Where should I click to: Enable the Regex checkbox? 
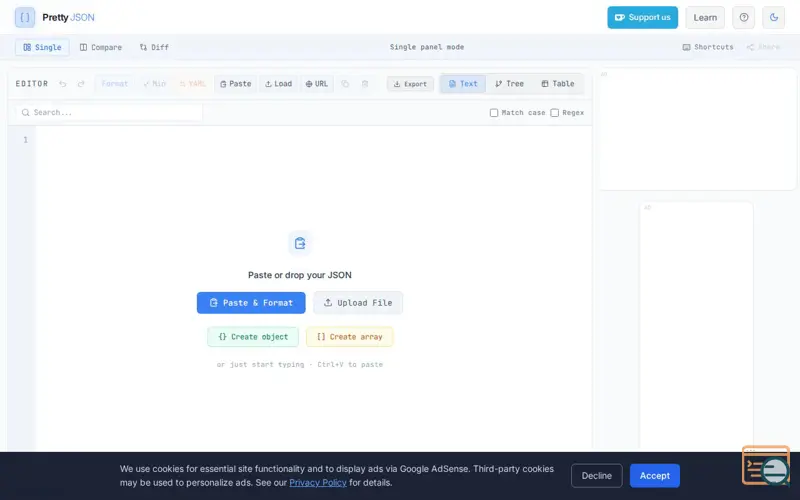pos(554,113)
